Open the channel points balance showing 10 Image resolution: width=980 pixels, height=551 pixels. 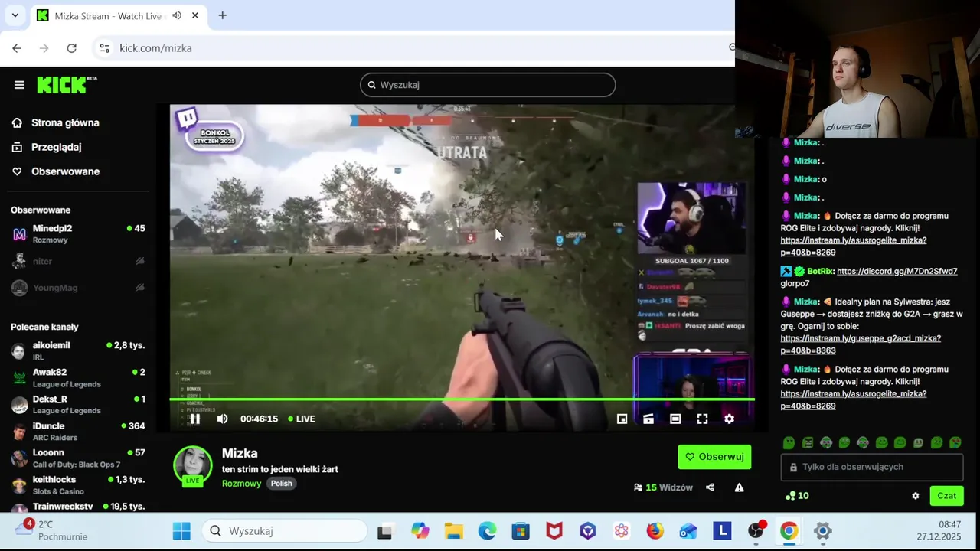point(797,496)
